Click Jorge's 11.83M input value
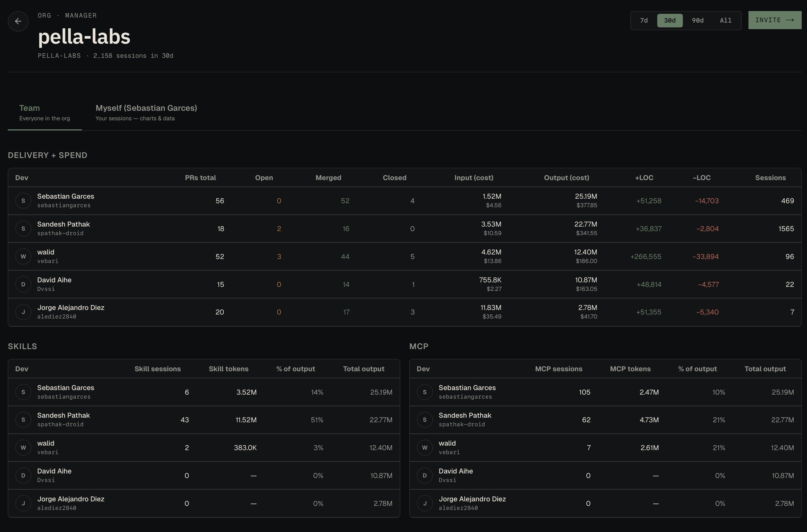The width and height of the screenshot is (807, 532). [x=491, y=307]
